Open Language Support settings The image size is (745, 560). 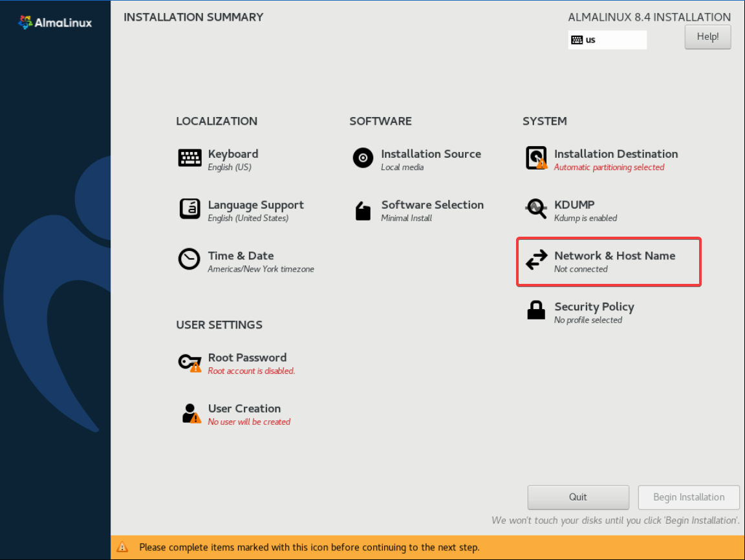[255, 205]
